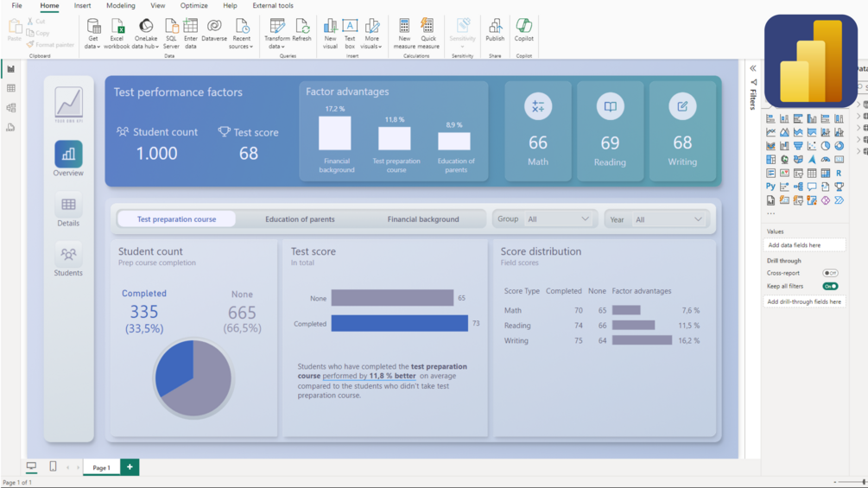Viewport: 868px width, 488px height.
Task: Open Report view in left rail
Action: pyautogui.click(x=10, y=69)
